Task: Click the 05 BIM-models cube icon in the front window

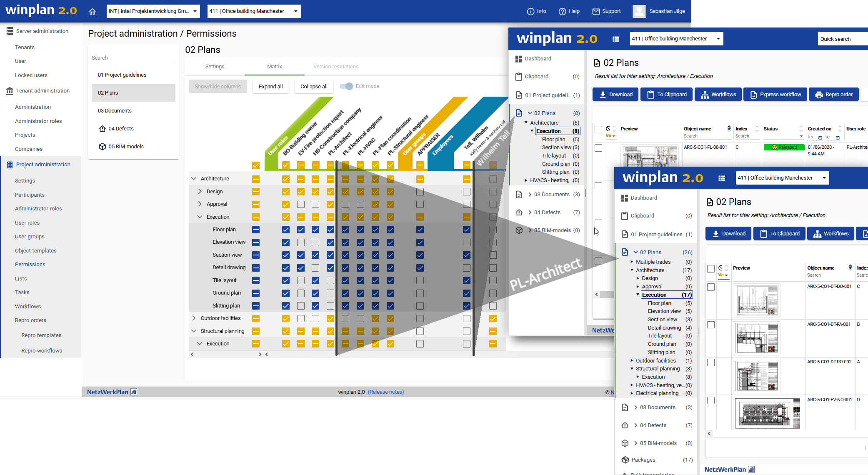Action: click(x=625, y=443)
